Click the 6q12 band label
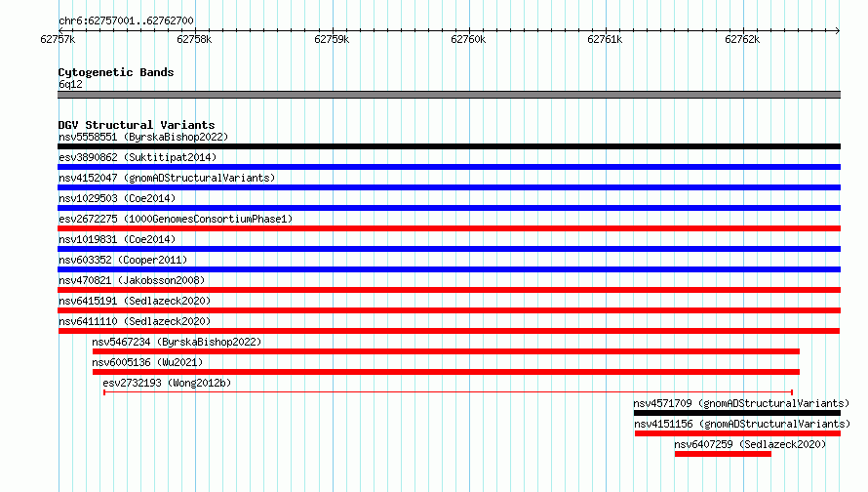868x492 pixels. pos(70,84)
